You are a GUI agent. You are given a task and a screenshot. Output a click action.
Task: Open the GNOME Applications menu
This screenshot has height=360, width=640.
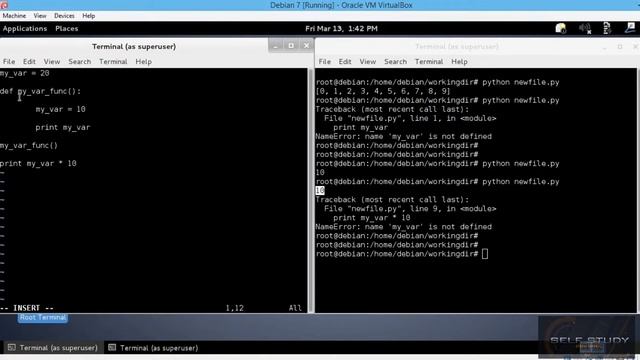tap(25, 29)
